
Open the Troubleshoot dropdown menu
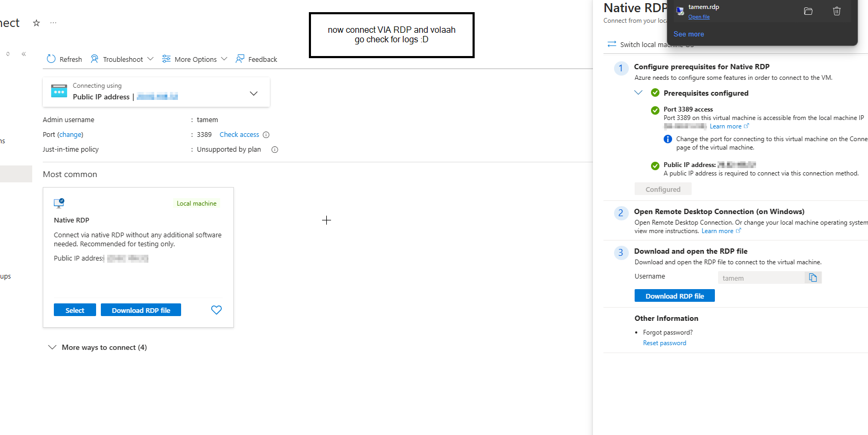(122, 59)
